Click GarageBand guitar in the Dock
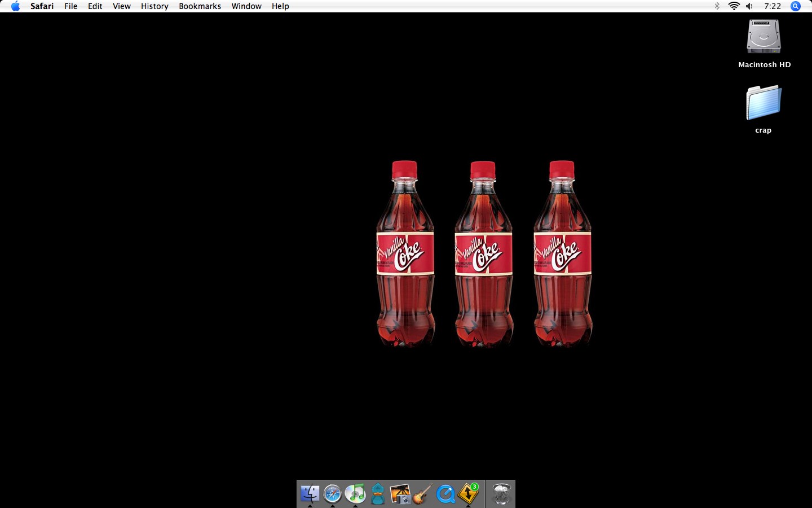Screen dimensions: 812x508 [x=423, y=494]
